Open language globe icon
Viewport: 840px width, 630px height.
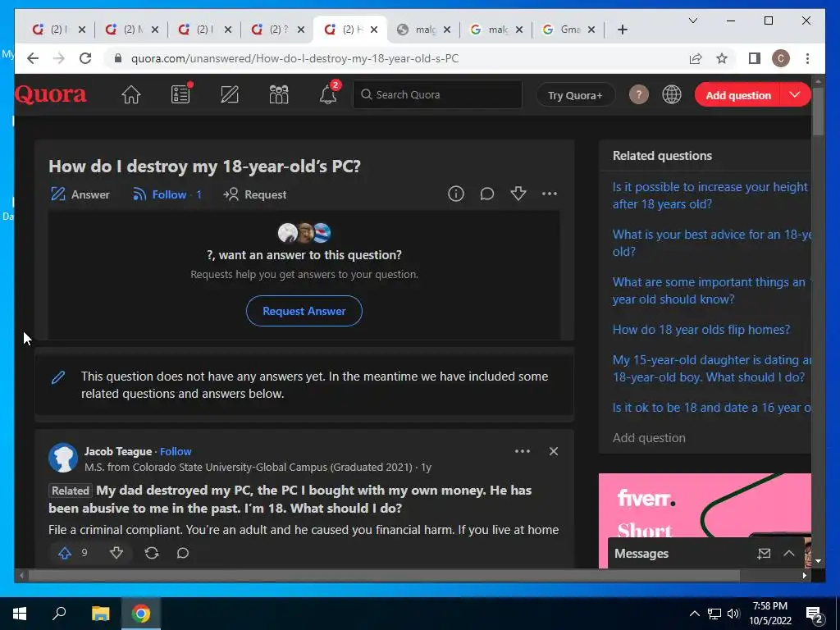[x=672, y=95]
